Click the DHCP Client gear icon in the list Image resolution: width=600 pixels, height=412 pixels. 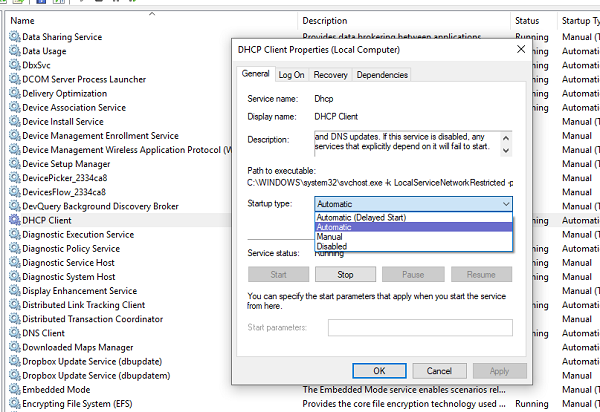(x=15, y=220)
